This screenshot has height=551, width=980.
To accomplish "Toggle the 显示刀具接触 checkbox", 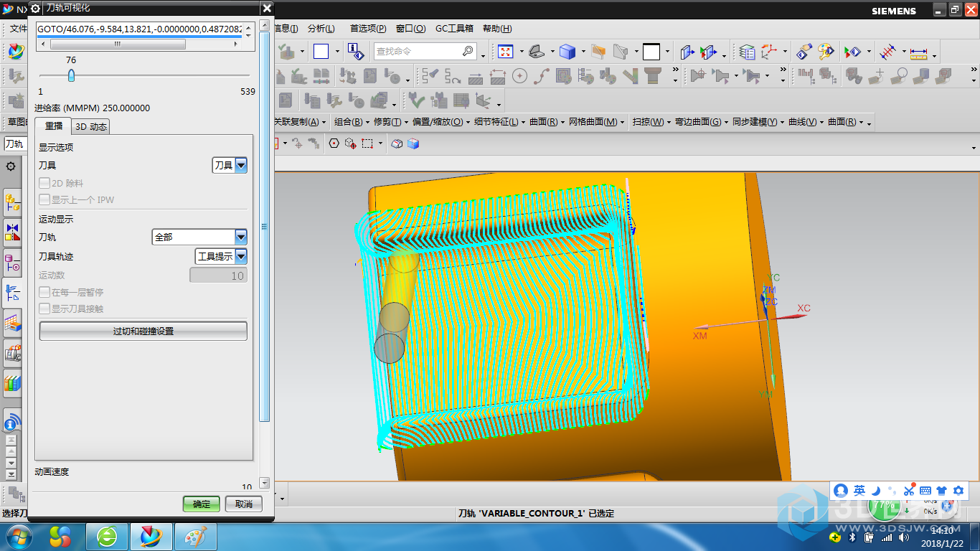I will click(44, 309).
